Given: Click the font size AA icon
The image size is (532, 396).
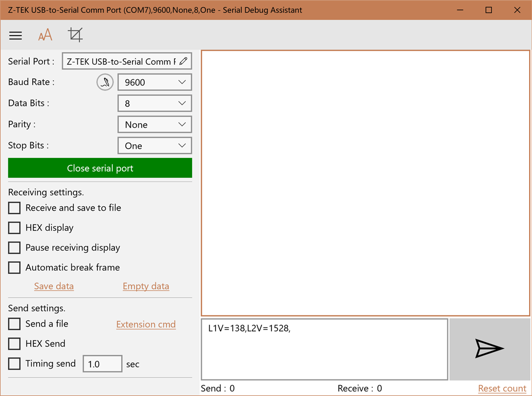Looking at the screenshot, I should [x=45, y=35].
